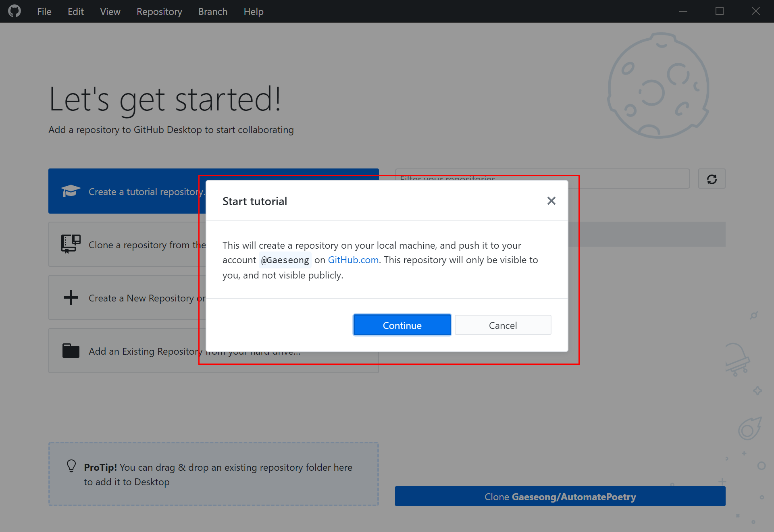The image size is (774, 532).
Task: Maximize the GitHub Desktop window
Action: 720,11
